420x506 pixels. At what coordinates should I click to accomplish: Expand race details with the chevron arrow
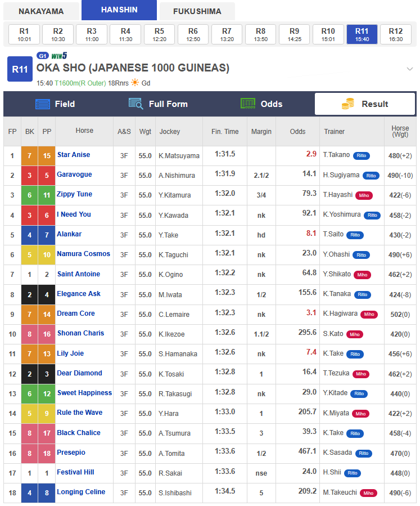(410, 69)
